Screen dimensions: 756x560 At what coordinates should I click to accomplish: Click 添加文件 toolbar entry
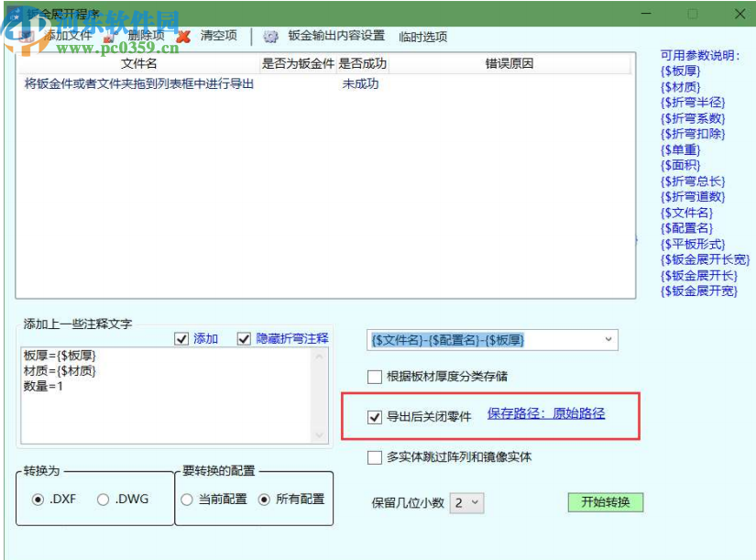tap(68, 35)
